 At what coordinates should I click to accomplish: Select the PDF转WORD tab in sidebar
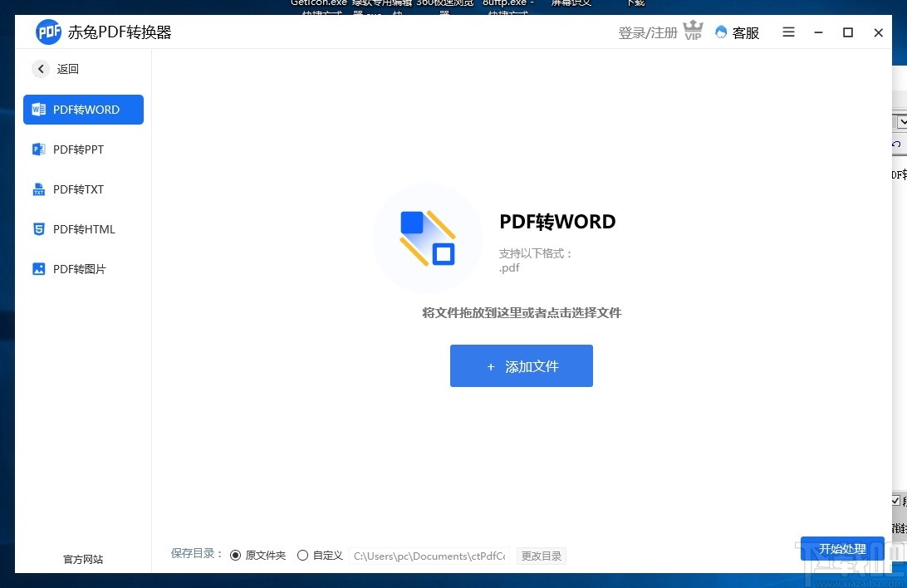tap(83, 110)
